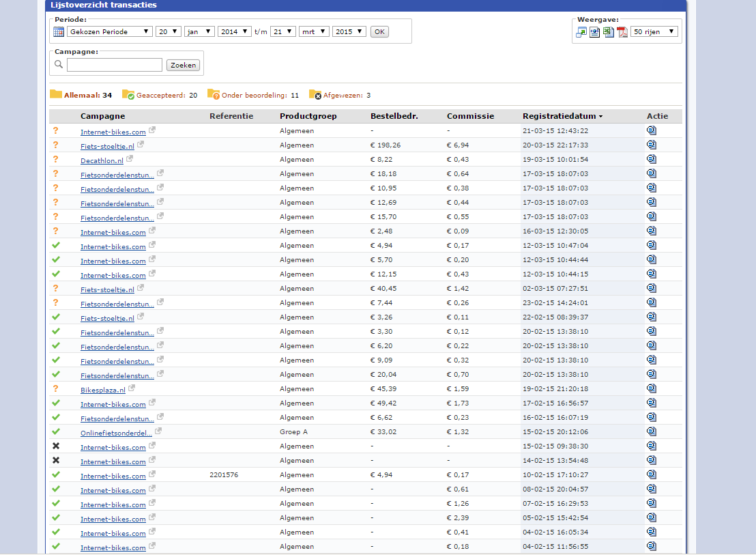Select order amount € 49,42
Image resolution: width=756 pixels, height=555 pixels.
pyautogui.click(x=383, y=403)
